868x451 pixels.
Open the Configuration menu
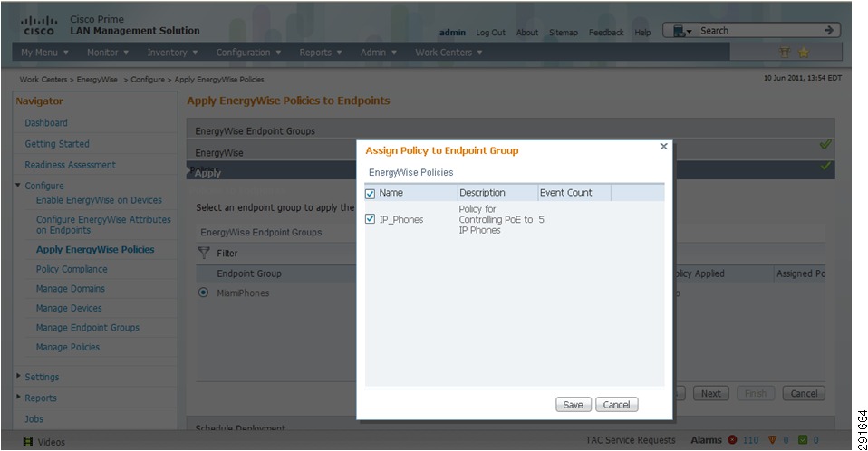(x=248, y=52)
